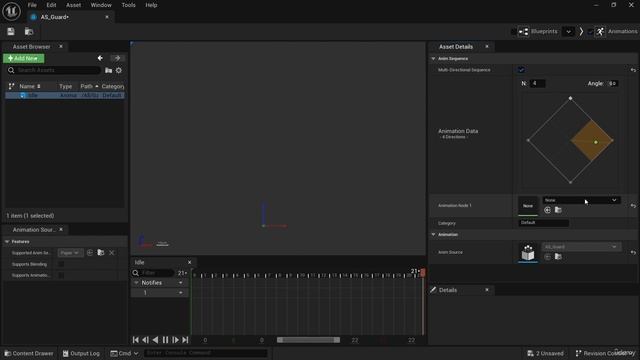Click the timeline range scrollbar thumb
640x360 pixels.
click(x=308, y=340)
